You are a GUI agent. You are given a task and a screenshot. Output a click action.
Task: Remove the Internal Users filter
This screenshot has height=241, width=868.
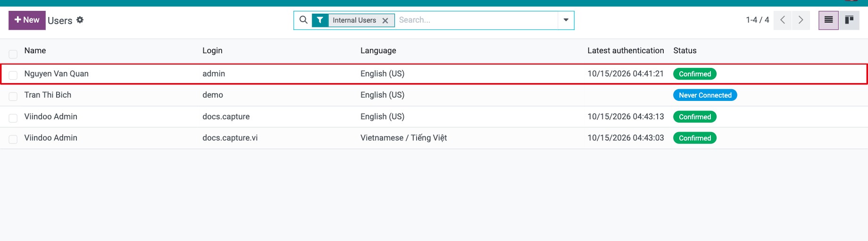pyautogui.click(x=385, y=20)
